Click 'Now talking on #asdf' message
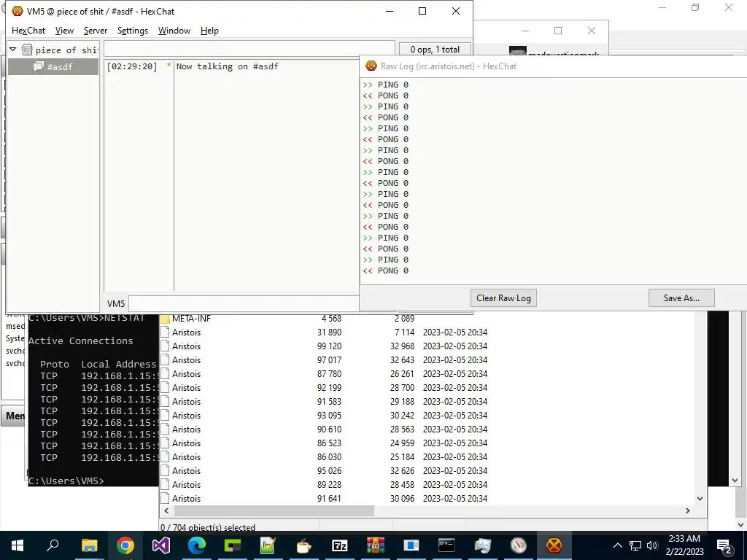The height and width of the screenshot is (560, 747). (x=228, y=66)
